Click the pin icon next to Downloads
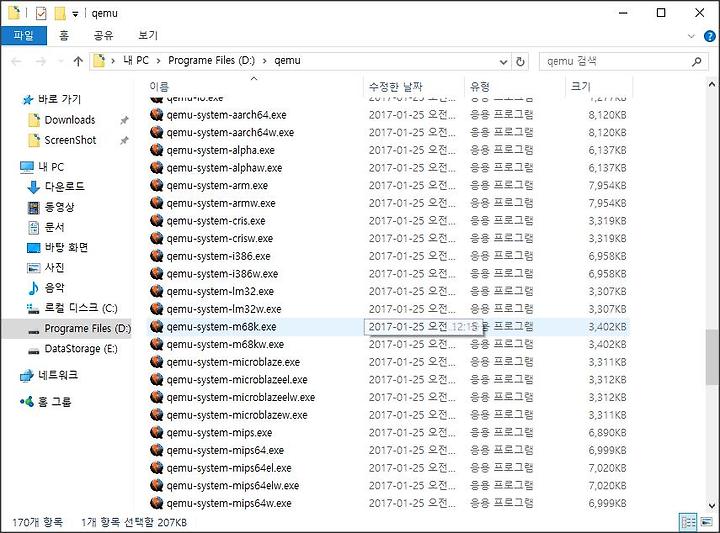The height and width of the screenshot is (533, 720). 124,120
